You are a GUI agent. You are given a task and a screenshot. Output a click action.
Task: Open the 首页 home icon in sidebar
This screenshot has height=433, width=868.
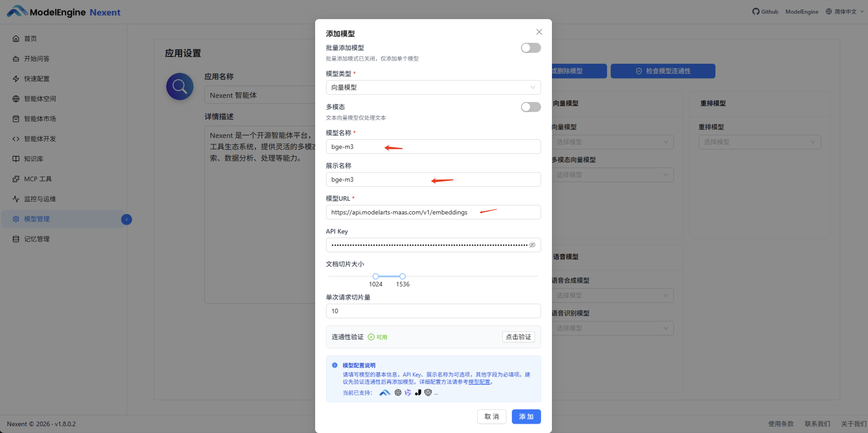pyautogui.click(x=16, y=38)
